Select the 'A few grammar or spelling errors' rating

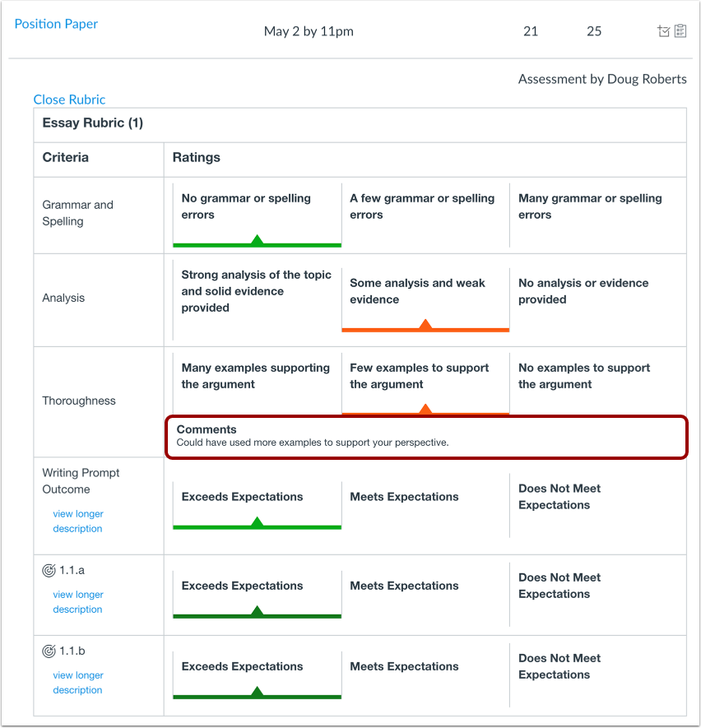point(425,215)
